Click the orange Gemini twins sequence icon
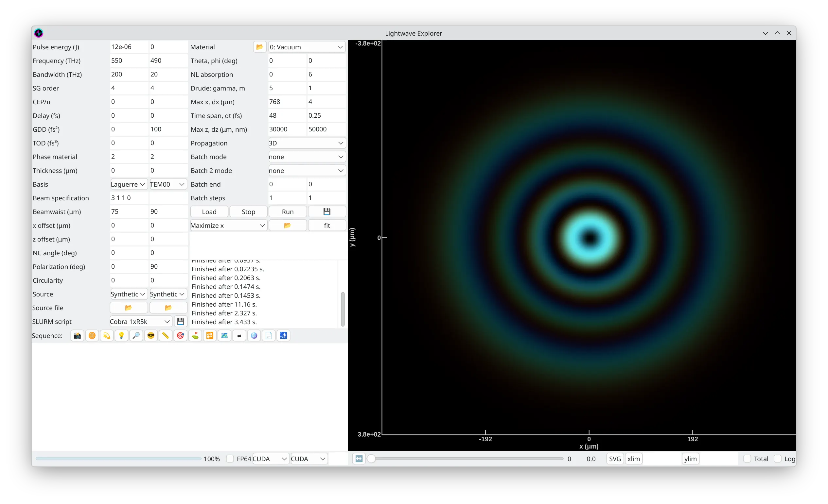 coord(92,335)
